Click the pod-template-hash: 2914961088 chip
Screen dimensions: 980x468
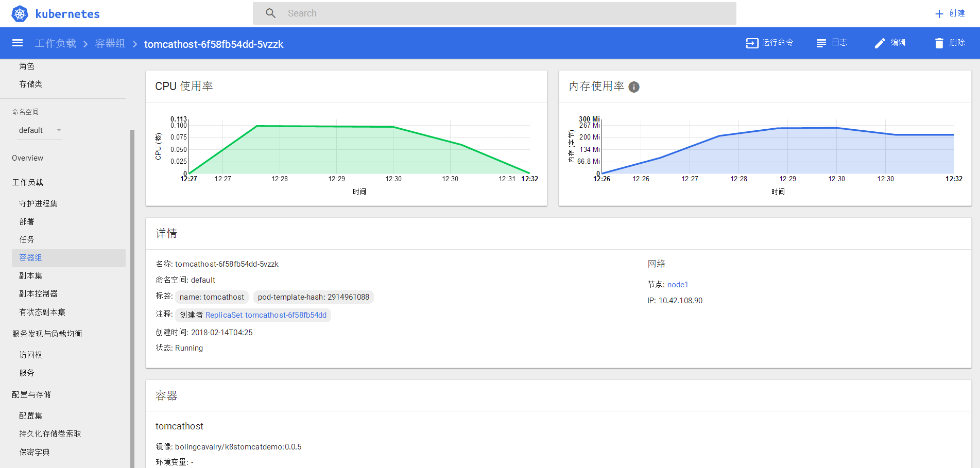pyautogui.click(x=314, y=297)
